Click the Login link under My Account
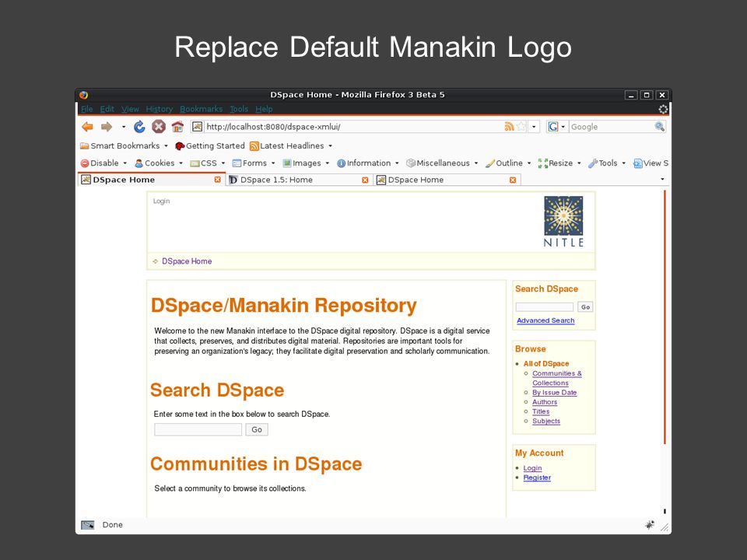Screen dimensions: 747x560 [532, 468]
